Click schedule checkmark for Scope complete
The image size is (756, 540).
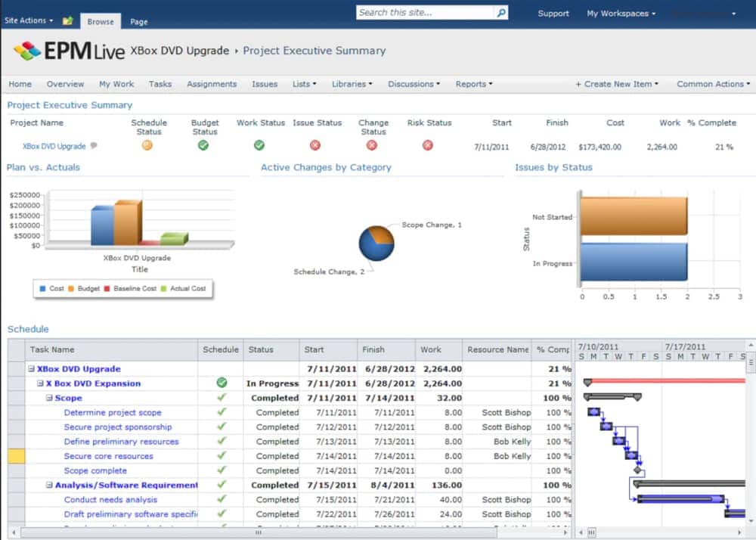click(x=222, y=470)
